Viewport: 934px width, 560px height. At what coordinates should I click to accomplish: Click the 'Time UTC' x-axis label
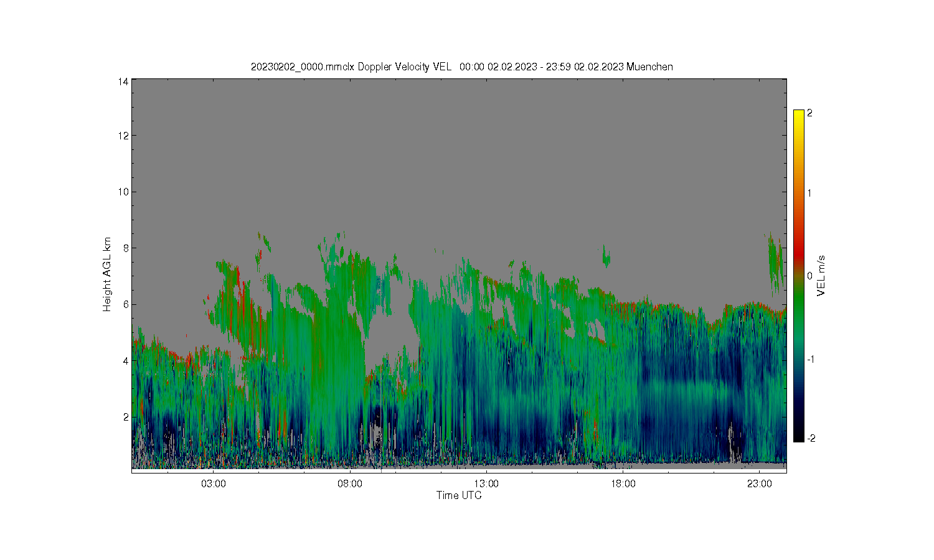[x=459, y=496]
